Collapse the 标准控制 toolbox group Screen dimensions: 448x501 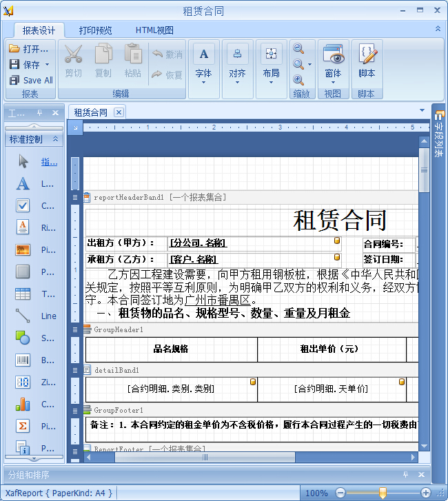[x=56, y=139]
